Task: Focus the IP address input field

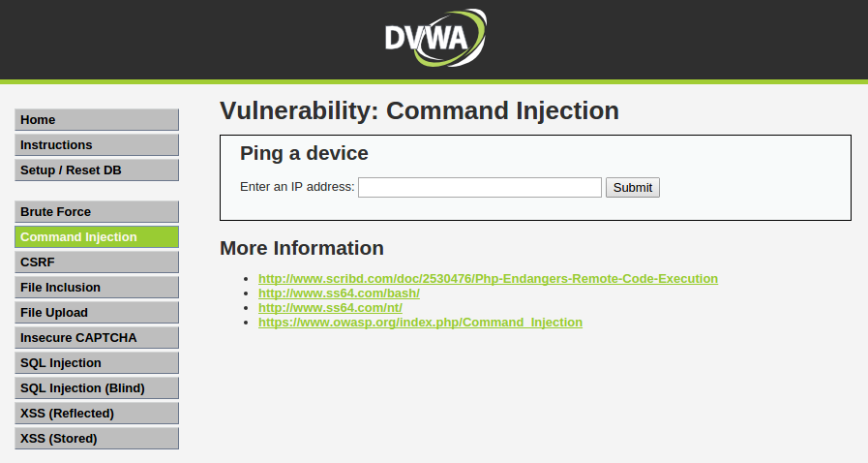Action: [x=480, y=187]
